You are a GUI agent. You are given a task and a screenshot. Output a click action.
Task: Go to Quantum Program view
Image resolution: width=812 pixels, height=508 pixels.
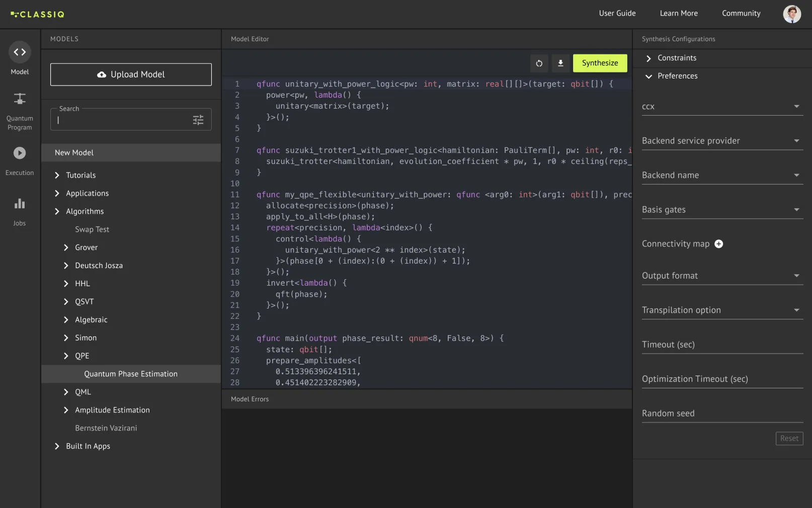(x=20, y=100)
